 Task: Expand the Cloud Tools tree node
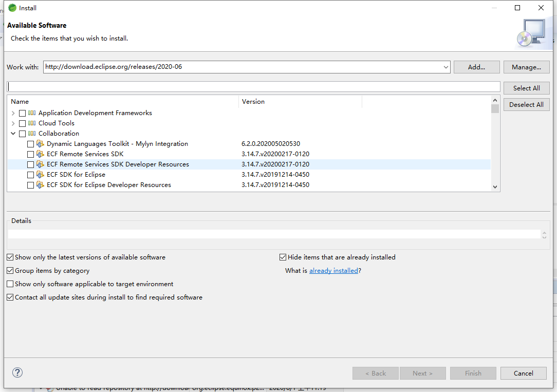pos(13,124)
